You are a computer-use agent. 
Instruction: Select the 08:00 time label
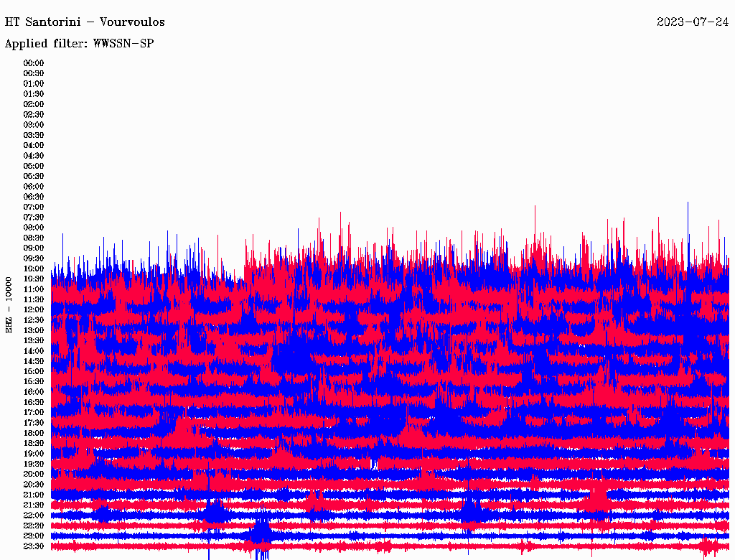click(x=34, y=228)
